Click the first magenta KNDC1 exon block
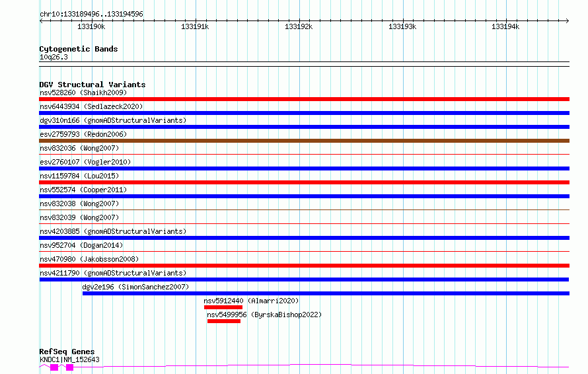This screenshot has width=588, height=374. pos(54,367)
